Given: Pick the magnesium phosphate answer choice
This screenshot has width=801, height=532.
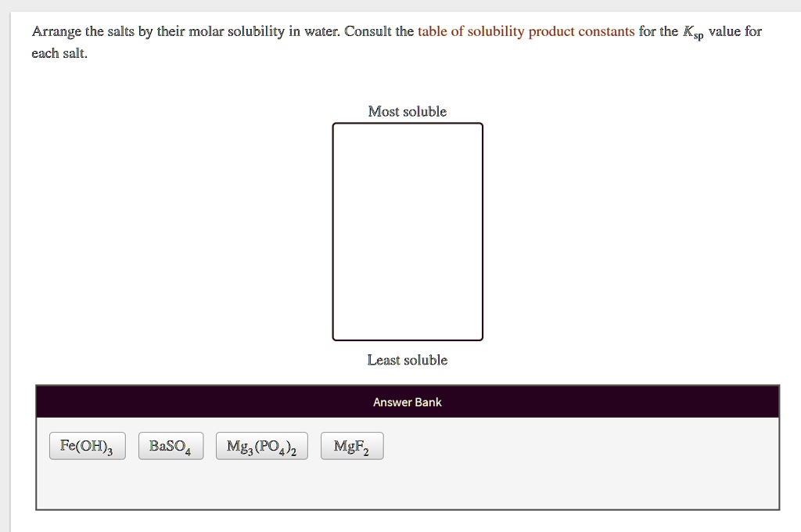Looking at the screenshot, I should click(x=261, y=445).
